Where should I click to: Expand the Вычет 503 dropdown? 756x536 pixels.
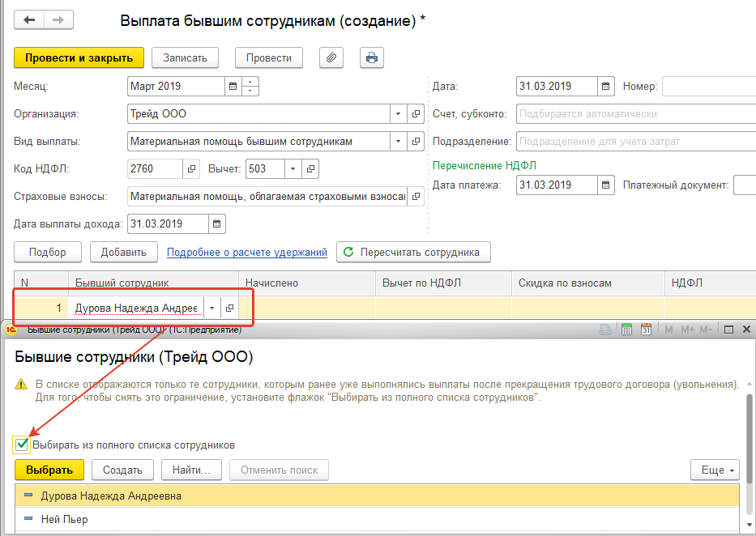pyautogui.click(x=293, y=169)
